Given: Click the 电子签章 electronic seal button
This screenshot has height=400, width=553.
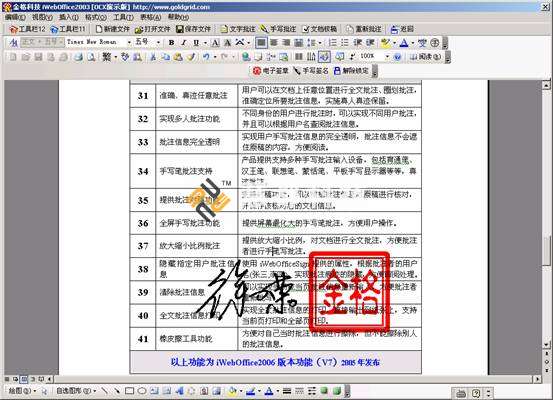Looking at the screenshot, I should tap(271, 71).
